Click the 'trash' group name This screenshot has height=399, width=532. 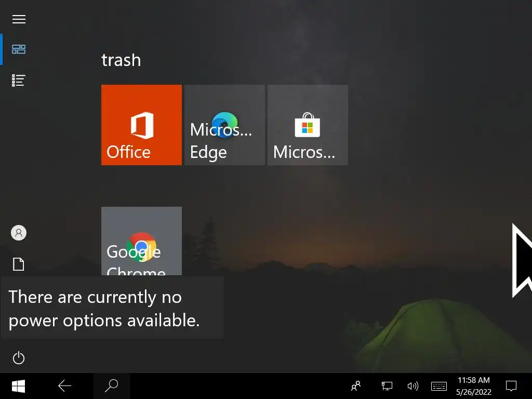(121, 60)
